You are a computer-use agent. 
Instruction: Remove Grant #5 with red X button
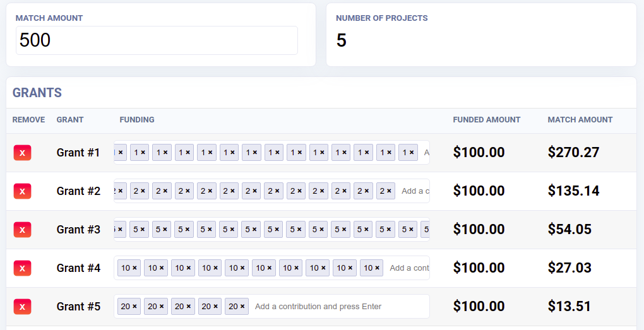pos(22,307)
